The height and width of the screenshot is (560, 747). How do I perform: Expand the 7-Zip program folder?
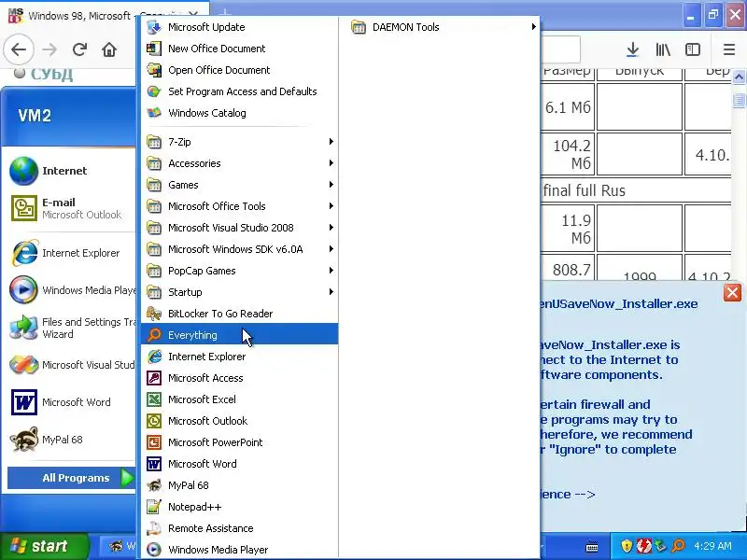click(x=240, y=142)
